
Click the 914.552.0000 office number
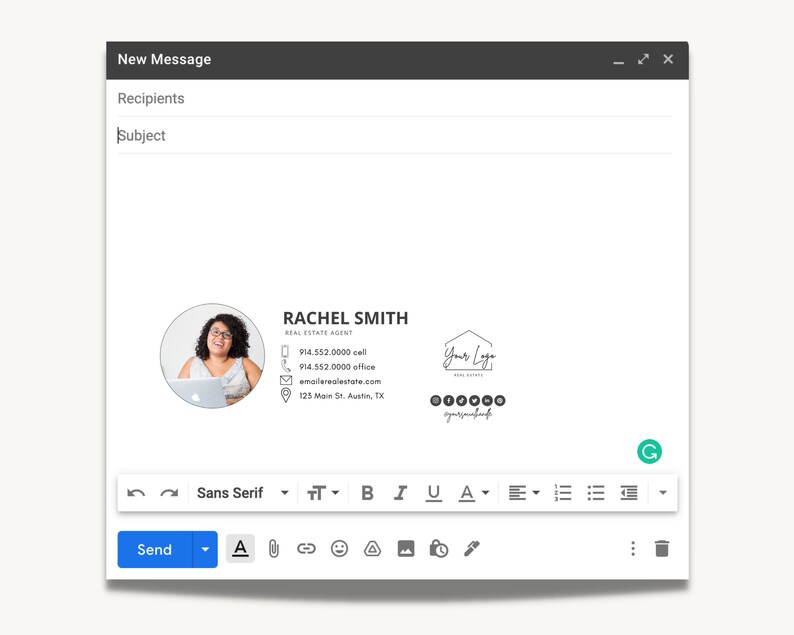pos(337,367)
